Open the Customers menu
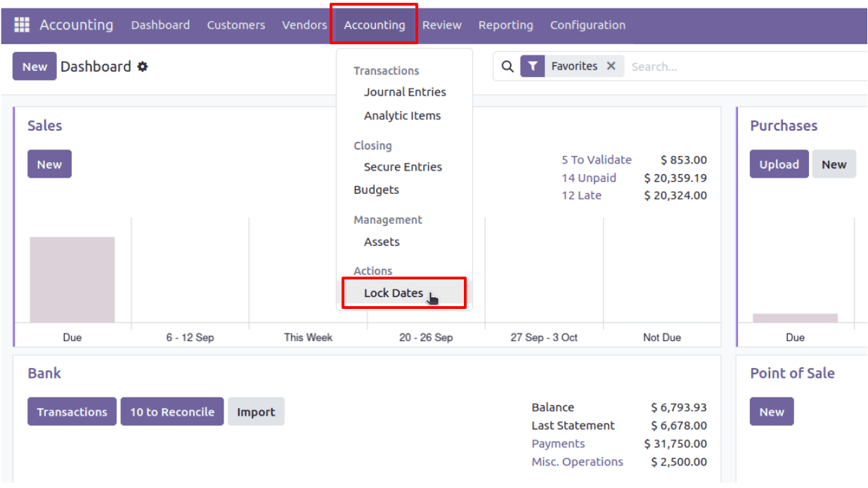The image size is (868, 488). pos(236,25)
